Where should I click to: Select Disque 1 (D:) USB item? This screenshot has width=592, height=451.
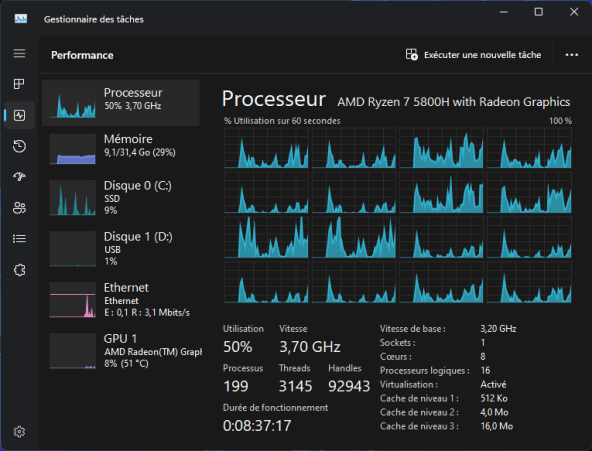pyautogui.click(x=121, y=248)
